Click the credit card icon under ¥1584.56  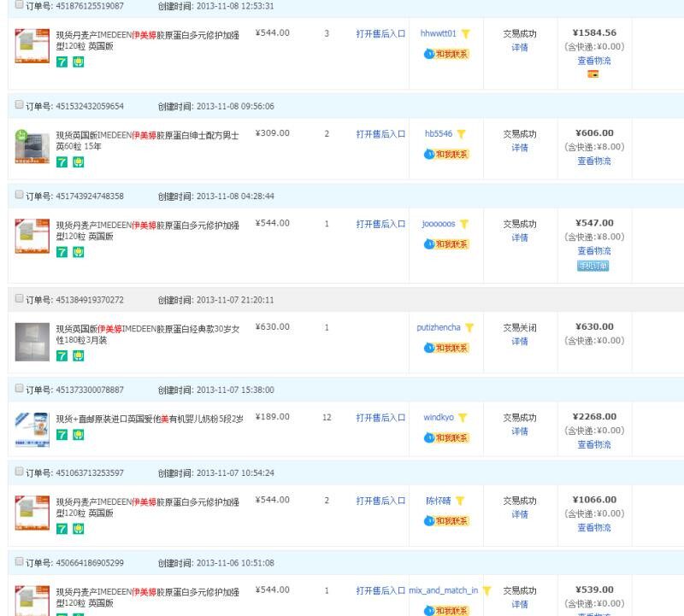tap(593, 74)
